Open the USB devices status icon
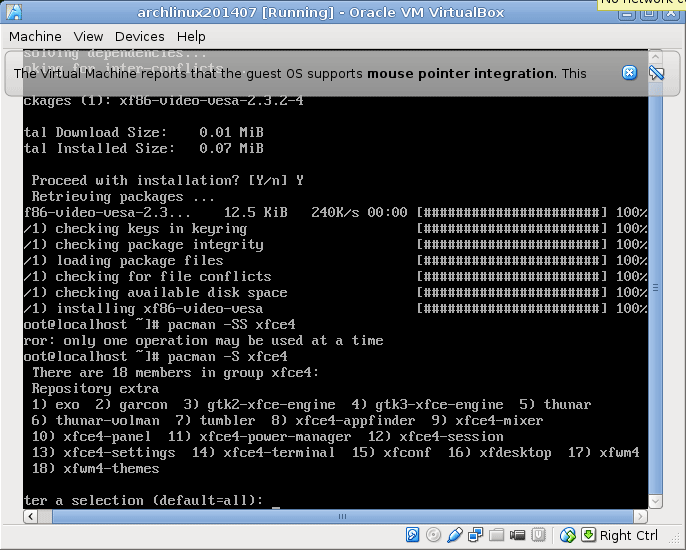Image resolution: width=686 pixels, height=550 pixels. (455, 535)
